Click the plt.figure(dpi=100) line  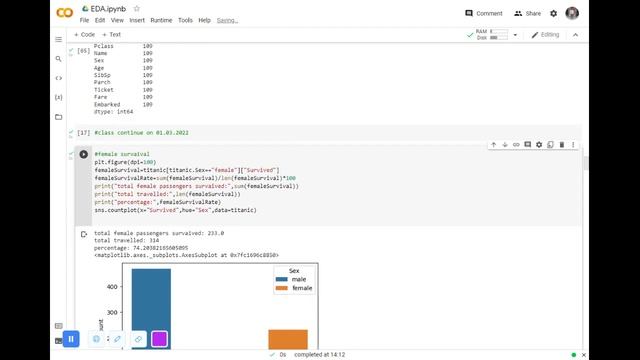125,162
